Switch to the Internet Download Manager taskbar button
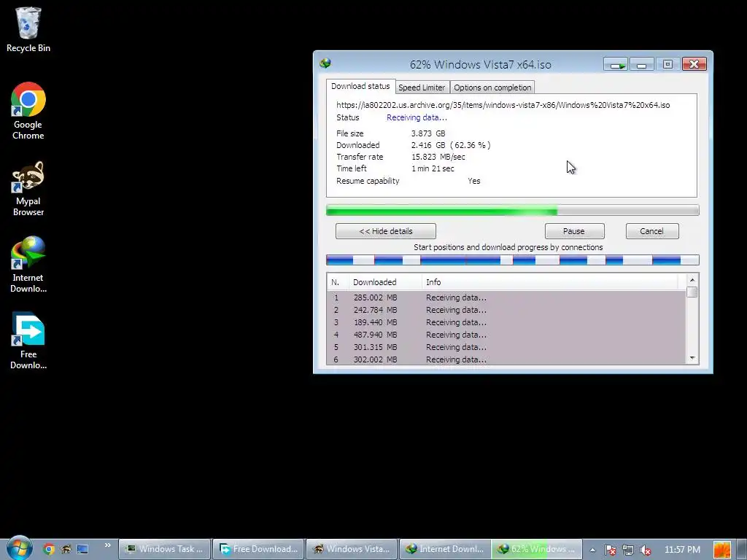The height and width of the screenshot is (560, 747). 445,549
